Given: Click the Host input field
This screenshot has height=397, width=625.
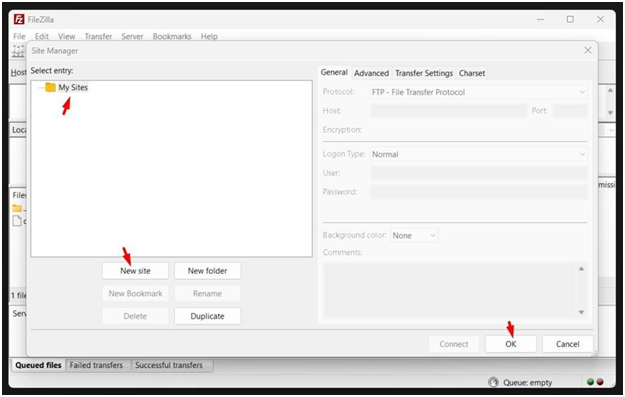Looking at the screenshot, I should [x=448, y=111].
